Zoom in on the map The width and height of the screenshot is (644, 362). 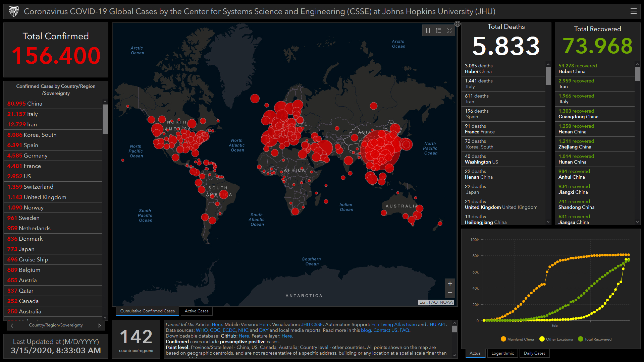[x=450, y=284]
